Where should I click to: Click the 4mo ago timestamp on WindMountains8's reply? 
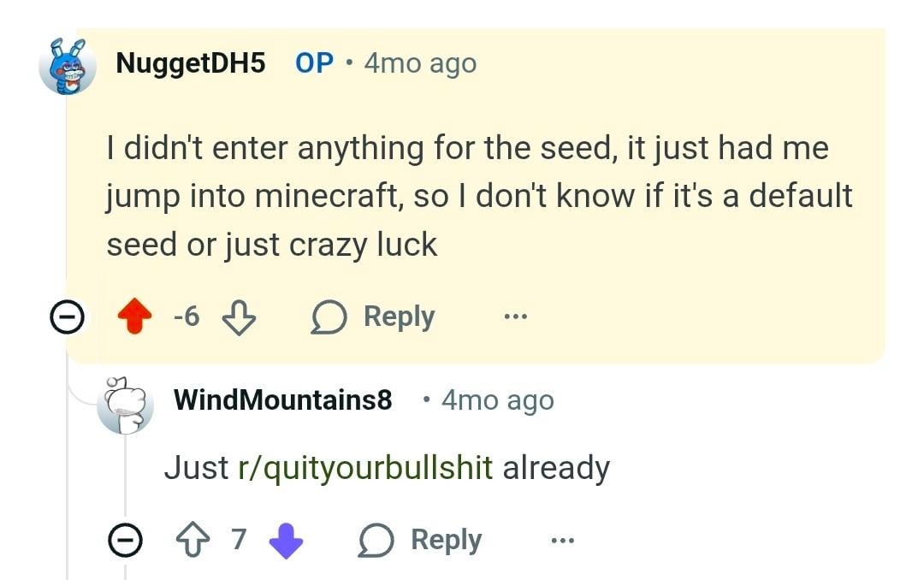(x=497, y=399)
